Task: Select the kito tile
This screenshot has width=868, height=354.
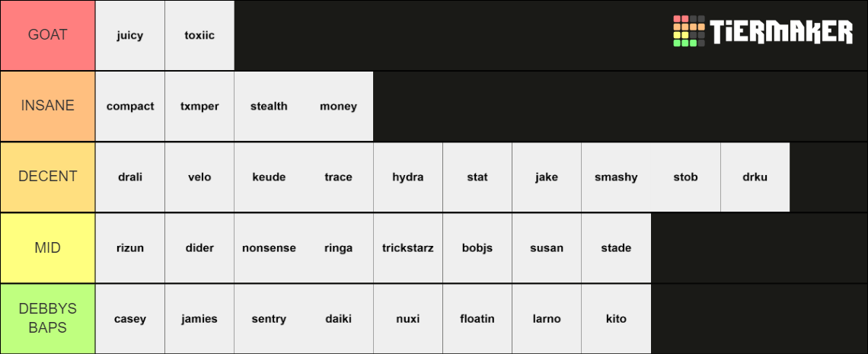Action: (616, 318)
